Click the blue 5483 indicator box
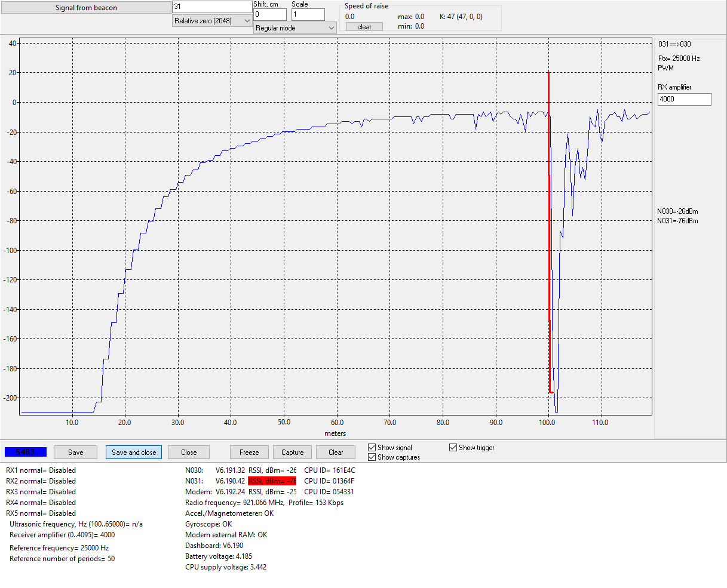Image resolution: width=727 pixels, height=588 pixels. (x=25, y=452)
